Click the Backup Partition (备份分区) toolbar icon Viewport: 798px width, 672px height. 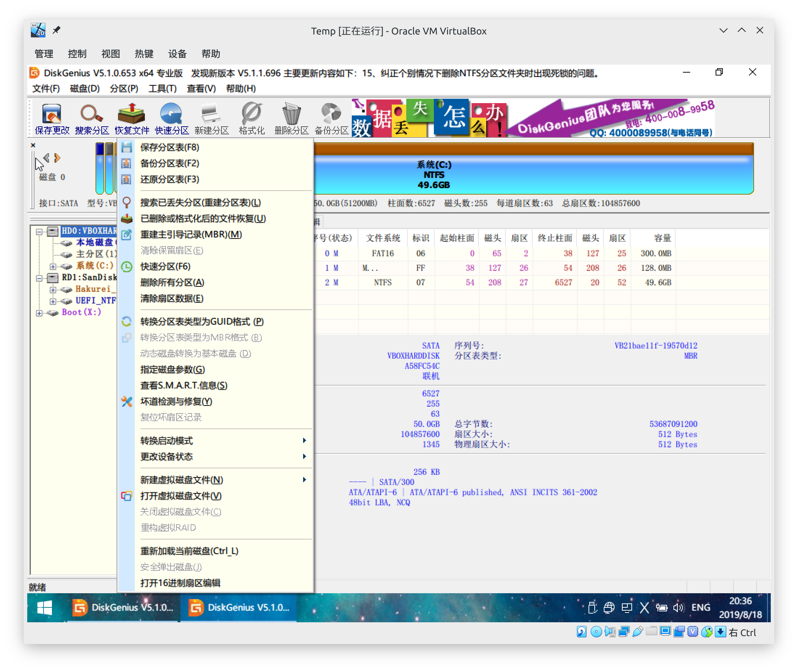[331, 118]
